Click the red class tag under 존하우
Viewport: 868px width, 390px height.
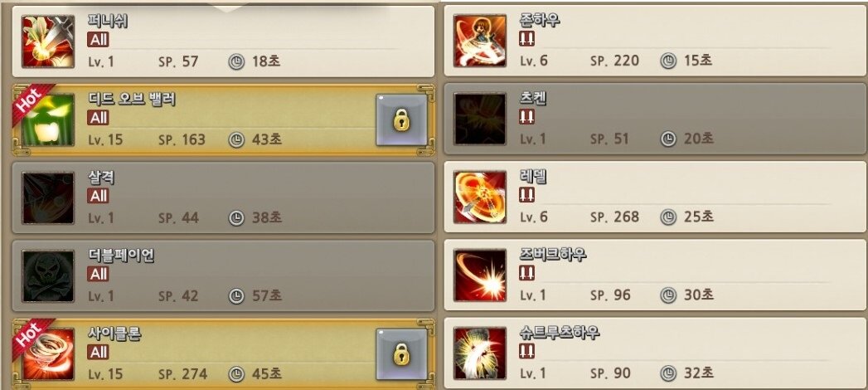[526, 39]
